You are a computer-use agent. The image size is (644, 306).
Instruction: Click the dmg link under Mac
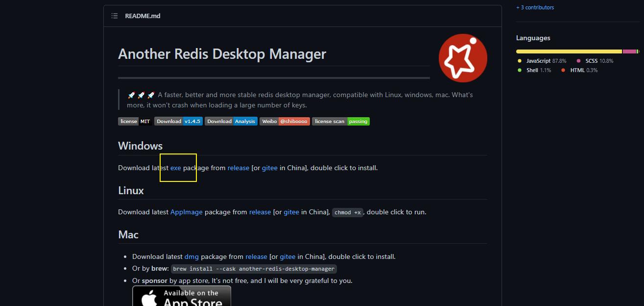pyautogui.click(x=191, y=256)
